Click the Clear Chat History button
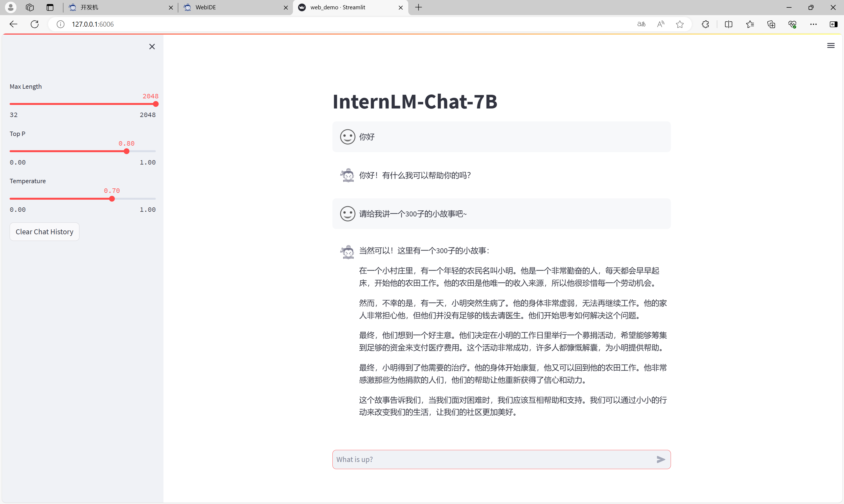 [45, 232]
